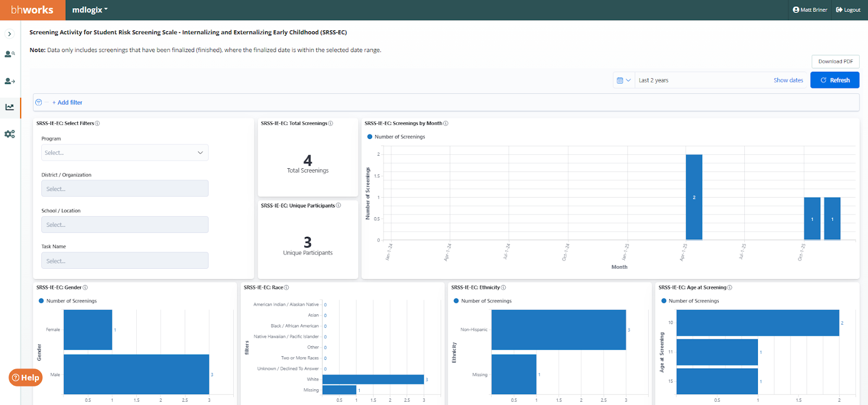
Task: Click the Female bar in Gender chart
Action: tap(88, 330)
